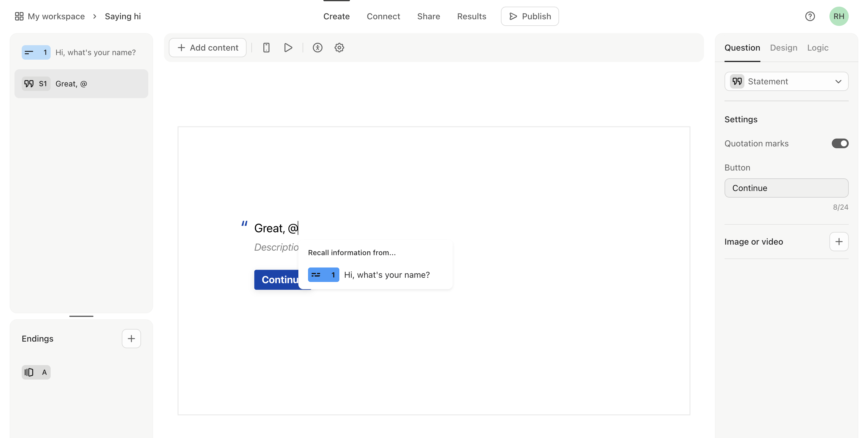This screenshot has width=868, height=438.
Task: Click the Results bar chart icon in ending
Action: [x=29, y=371]
